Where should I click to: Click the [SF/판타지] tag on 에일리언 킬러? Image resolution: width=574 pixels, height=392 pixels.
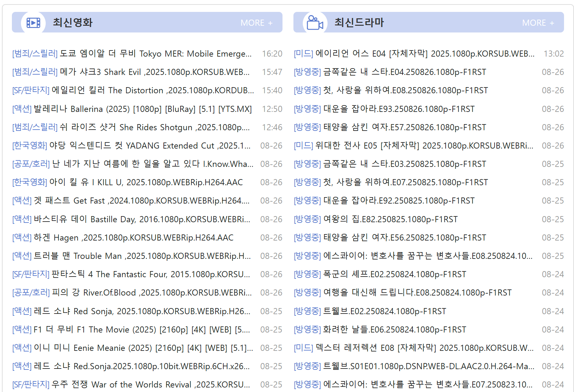pyautogui.click(x=31, y=90)
